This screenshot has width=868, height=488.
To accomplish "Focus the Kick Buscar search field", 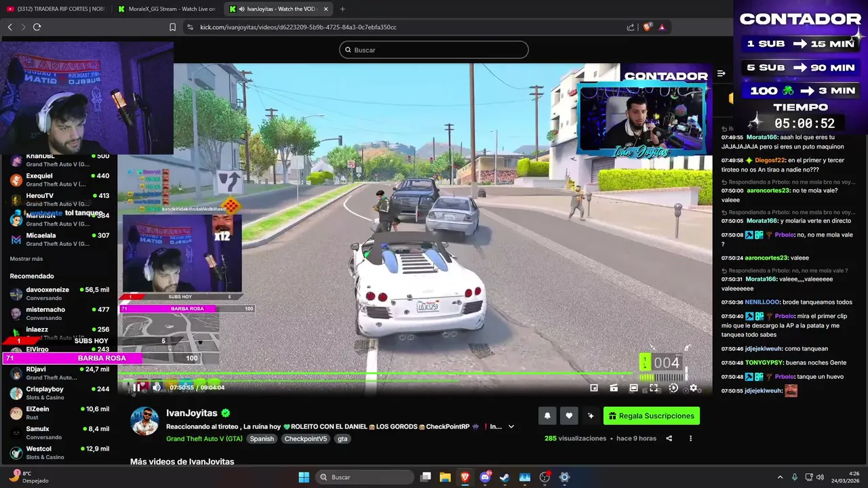I will pos(434,49).
